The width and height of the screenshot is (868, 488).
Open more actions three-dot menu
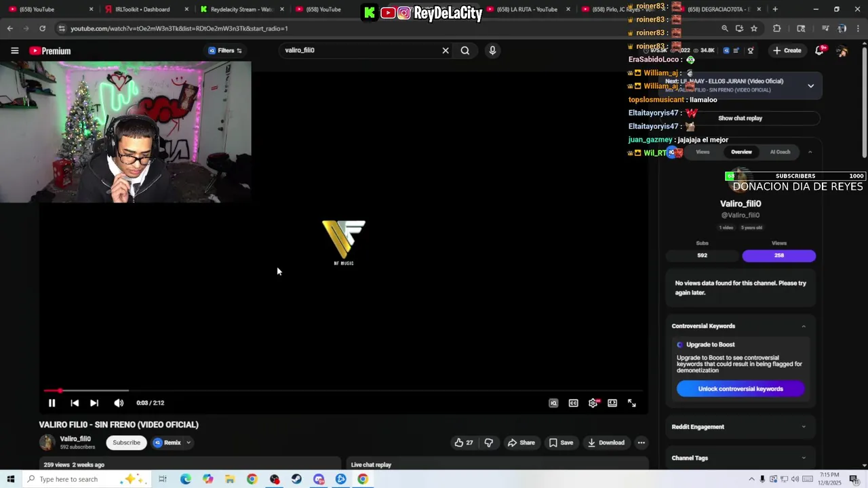(x=641, y=443)
